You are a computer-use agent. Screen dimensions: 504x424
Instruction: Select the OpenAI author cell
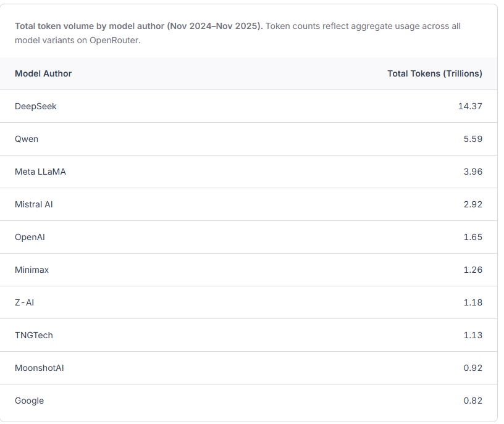(x=30, y=237)
